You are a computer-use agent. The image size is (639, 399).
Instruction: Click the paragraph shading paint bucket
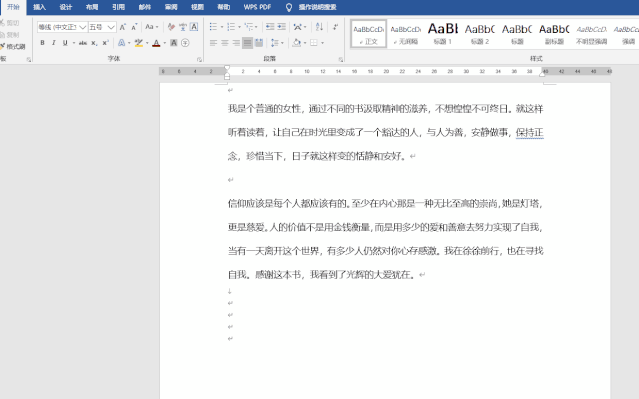pyautogui.click(x=296, y=43)
